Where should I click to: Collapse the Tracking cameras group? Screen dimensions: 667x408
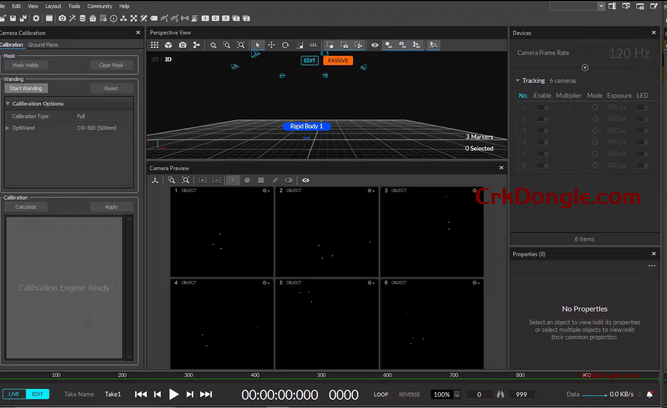click(517, 80)
